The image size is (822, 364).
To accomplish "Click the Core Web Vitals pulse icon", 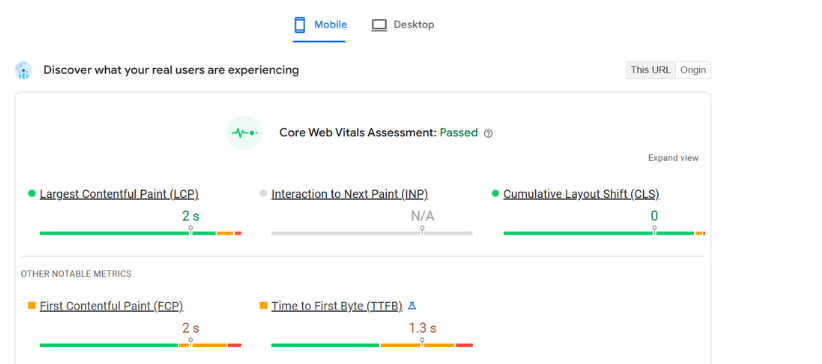I will 244,133.
